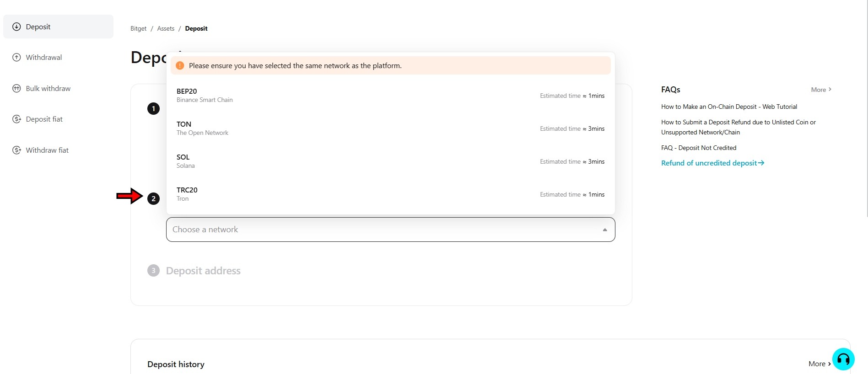
Task: Go to the Bitget breadcrumb link
Action: pos(138,28)
